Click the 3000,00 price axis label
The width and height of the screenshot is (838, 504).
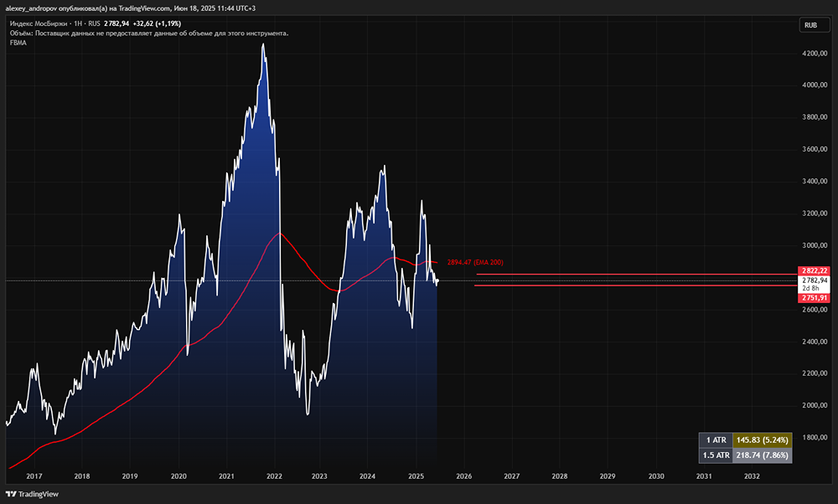click(815, 245)
